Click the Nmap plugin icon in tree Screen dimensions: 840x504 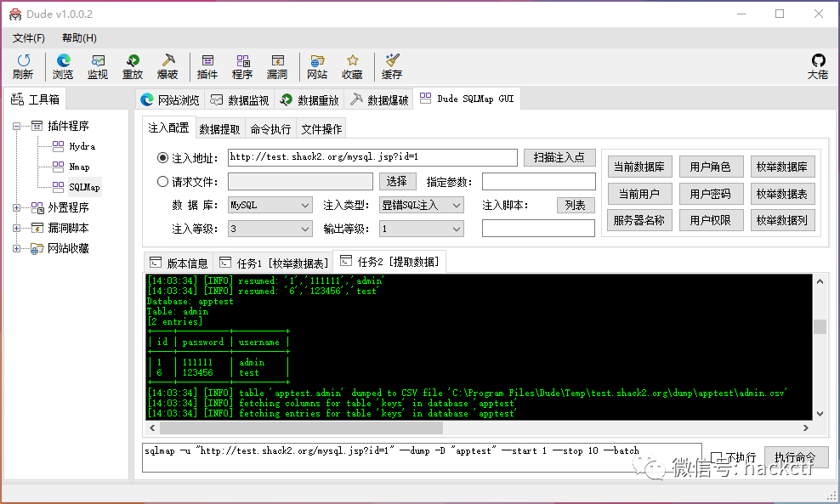[x=58, y=166]
